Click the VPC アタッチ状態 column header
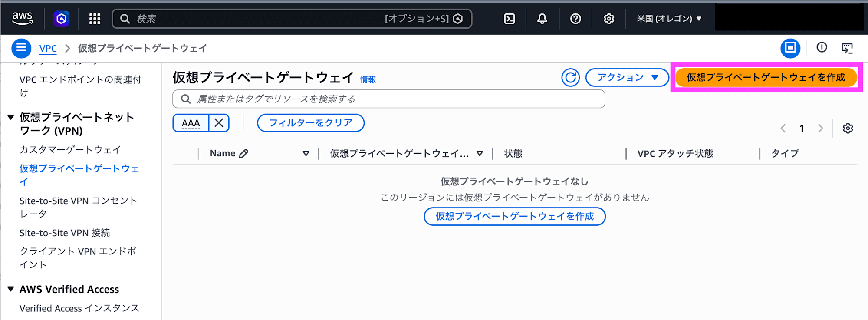This screenshot has width=868, height=320. pos(675,153)
